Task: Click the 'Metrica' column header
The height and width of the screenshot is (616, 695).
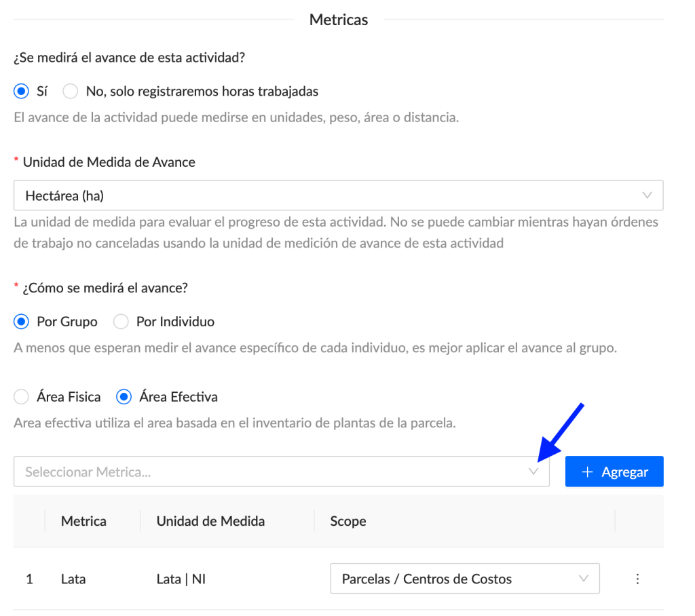Action: click(83, 521)
